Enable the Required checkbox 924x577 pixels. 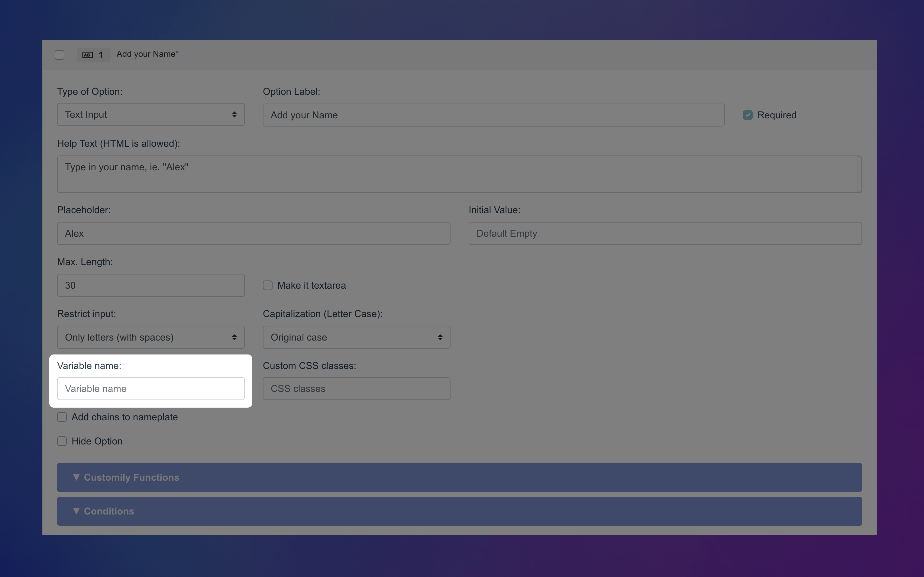pos(747,114)
